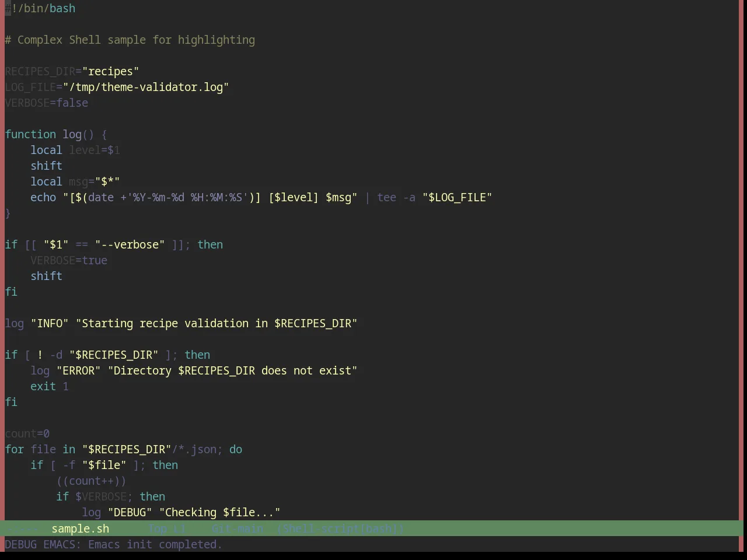747x560 pixels.
Task: Click the -d test flag
Action: coord(56,355)
